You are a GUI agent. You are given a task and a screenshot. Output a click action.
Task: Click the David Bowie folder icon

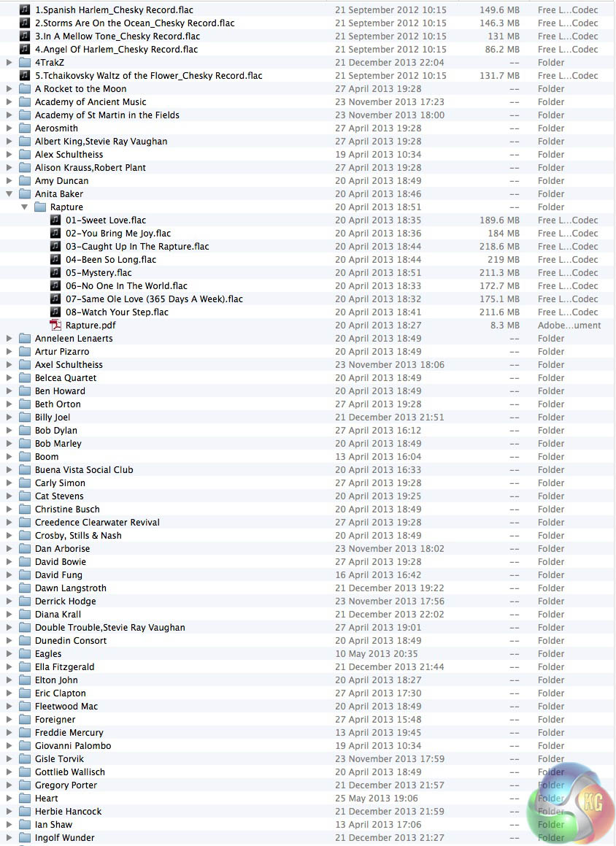25,561
